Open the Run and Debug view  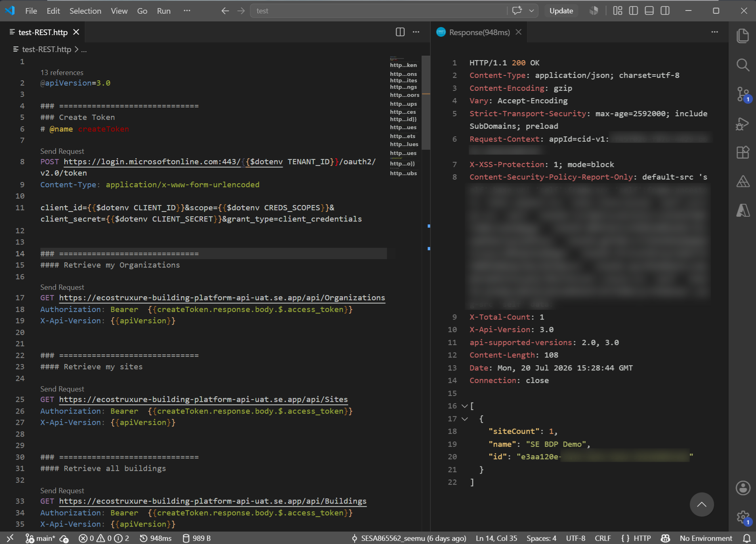tap(743, 123)
